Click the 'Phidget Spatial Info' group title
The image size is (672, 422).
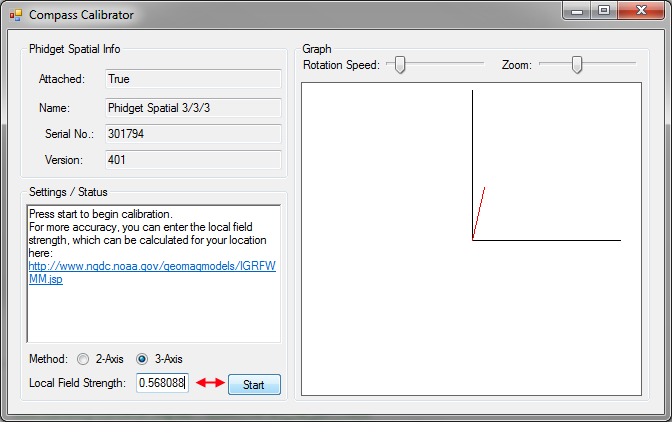point(75,49)
